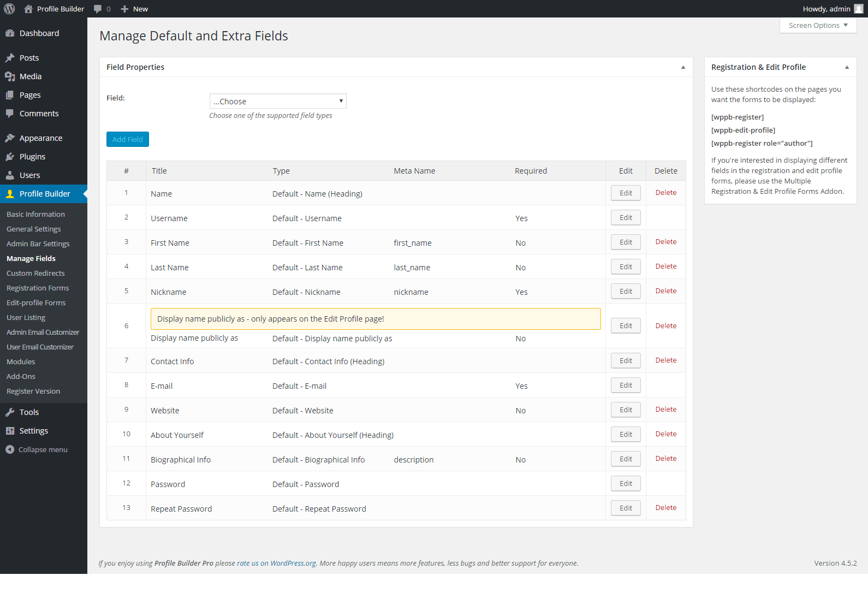
Task: Click the Media icon in sidebar
Action: (x=10, y=76)
